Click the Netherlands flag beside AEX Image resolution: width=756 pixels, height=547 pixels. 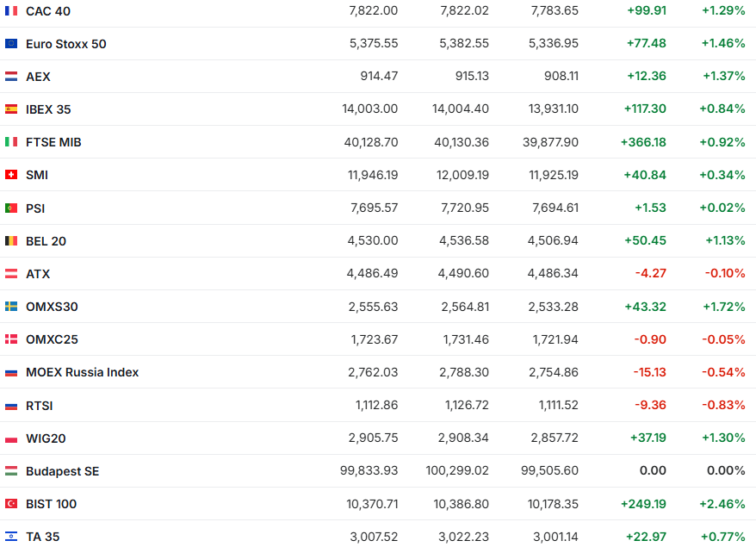(11, 77)
